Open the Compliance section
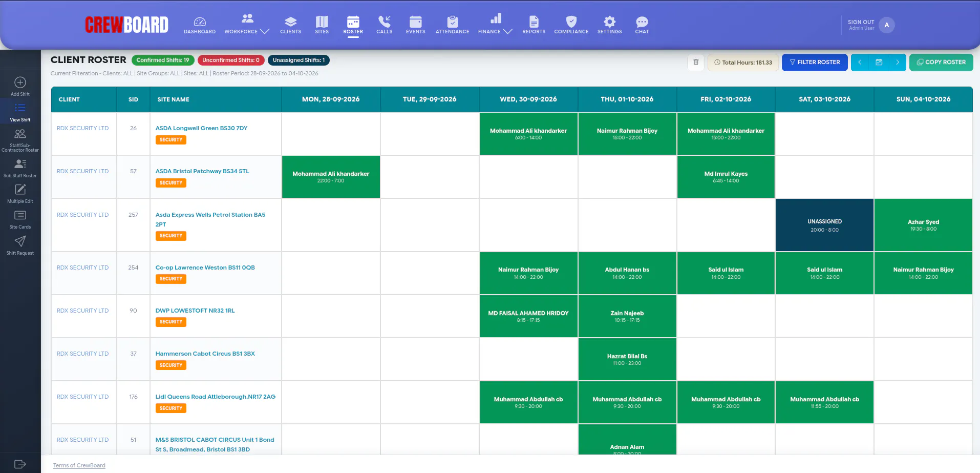 (571, 25)
